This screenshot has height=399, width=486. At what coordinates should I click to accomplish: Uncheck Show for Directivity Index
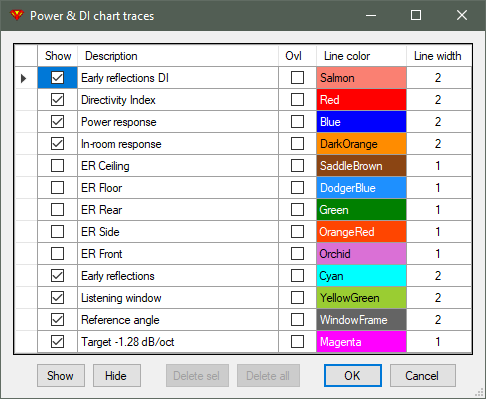57,100
